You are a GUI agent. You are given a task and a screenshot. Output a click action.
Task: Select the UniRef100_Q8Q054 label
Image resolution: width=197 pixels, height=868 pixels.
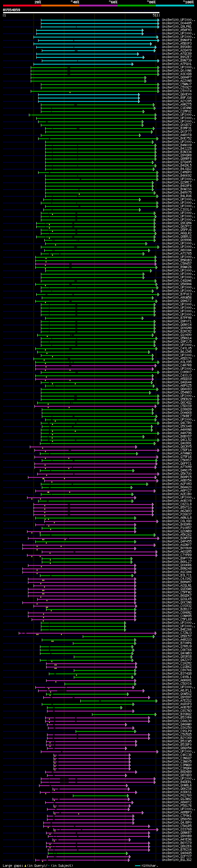coord(176,748)
